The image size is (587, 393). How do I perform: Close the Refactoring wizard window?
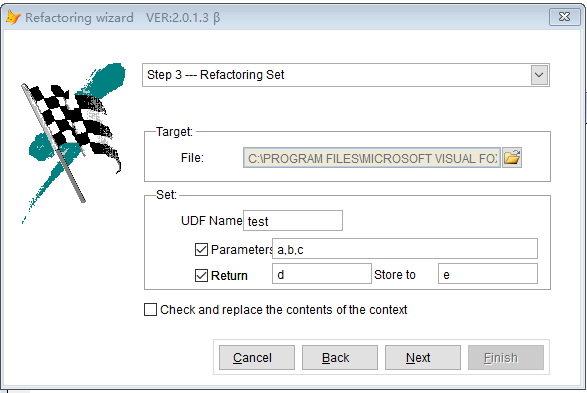point(564,17)
